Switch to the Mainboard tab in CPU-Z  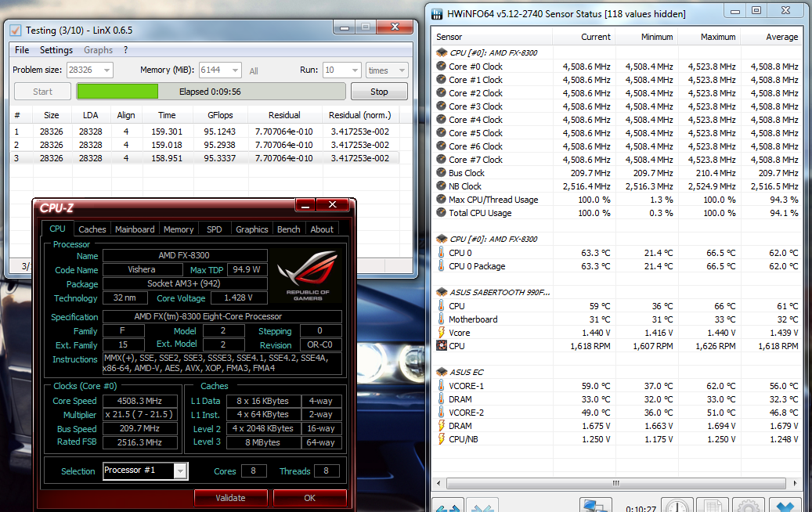pos(135,229)
